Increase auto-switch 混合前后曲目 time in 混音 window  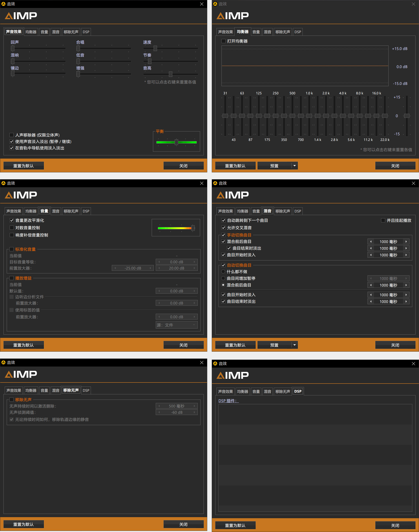(x=406, y=285)
